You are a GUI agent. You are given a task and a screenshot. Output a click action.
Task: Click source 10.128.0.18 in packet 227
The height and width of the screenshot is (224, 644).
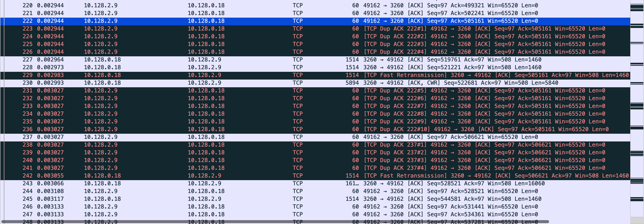102,60
